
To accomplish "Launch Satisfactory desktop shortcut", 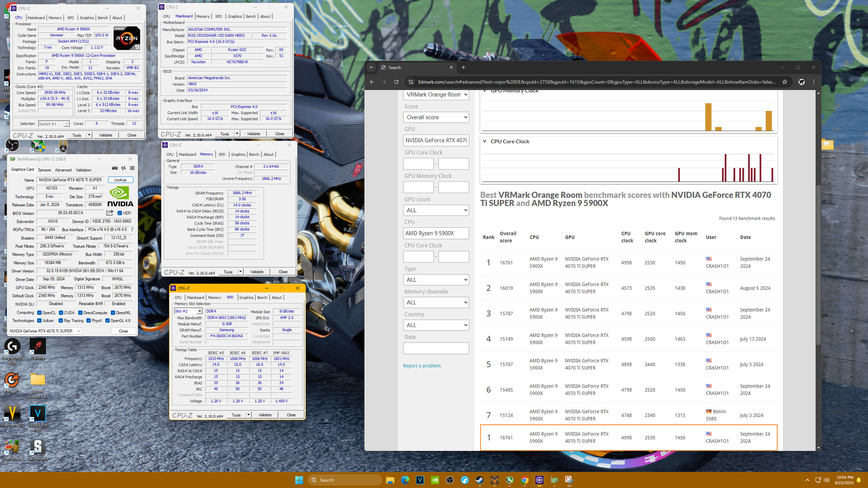I will pyautogui.click(x=38, y=450).
